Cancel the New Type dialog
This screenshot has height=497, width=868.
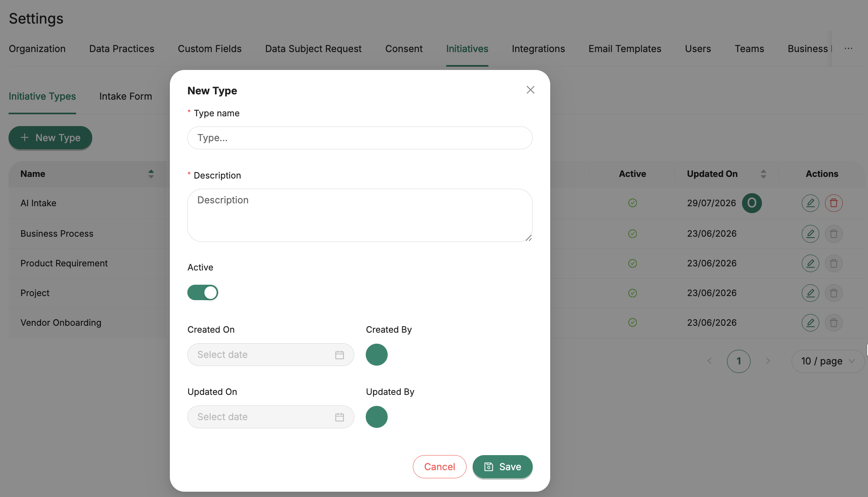tap(439, 466)
